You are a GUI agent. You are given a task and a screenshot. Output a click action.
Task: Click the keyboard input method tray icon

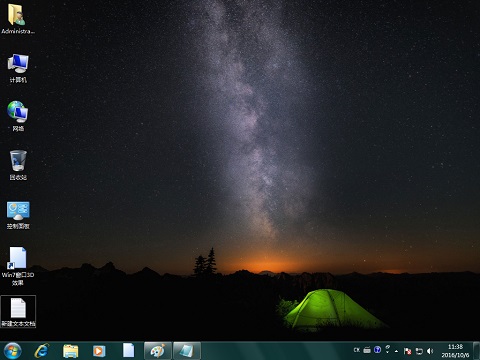(367, 350)
